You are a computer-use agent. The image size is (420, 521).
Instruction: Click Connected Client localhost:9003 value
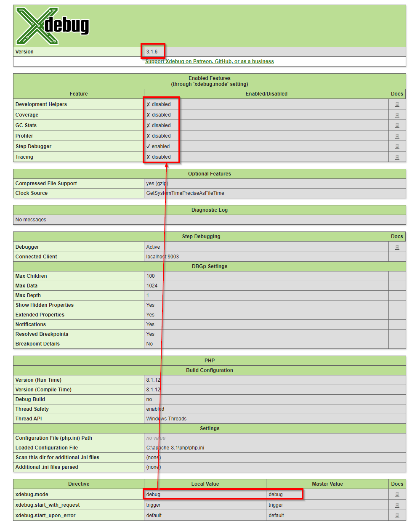coord(162,257)
